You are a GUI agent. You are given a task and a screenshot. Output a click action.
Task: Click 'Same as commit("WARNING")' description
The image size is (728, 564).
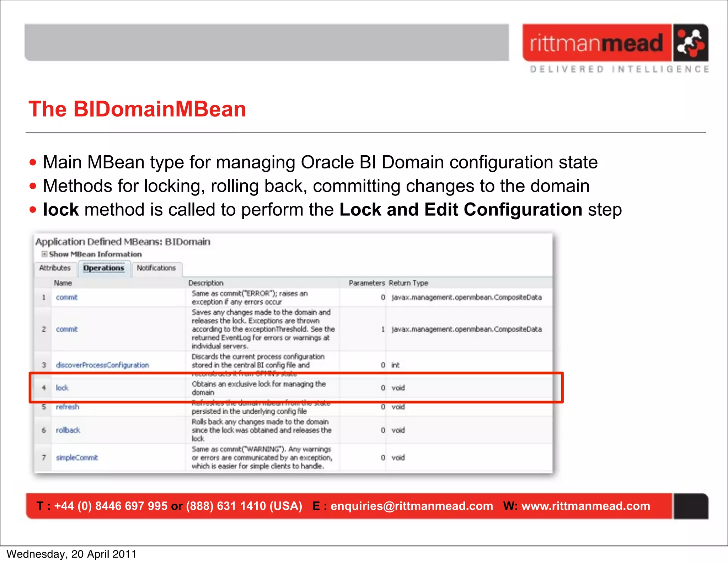point(262,457)
